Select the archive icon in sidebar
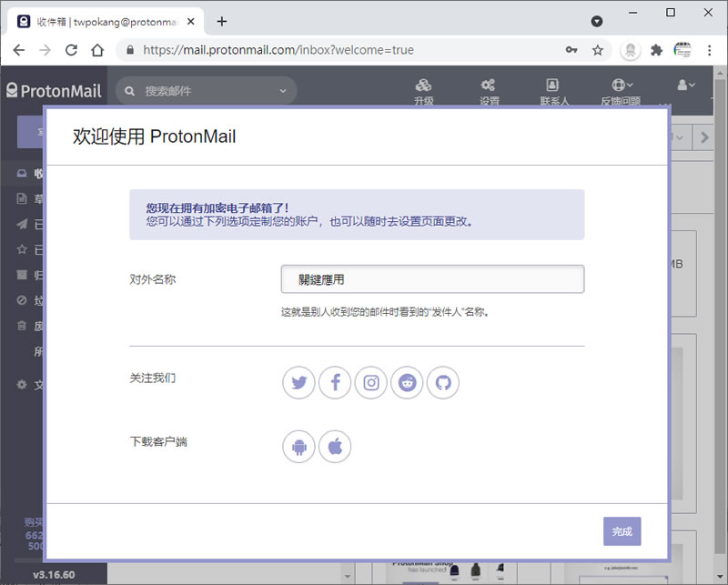Screen dimensions: 728x585 point(22,275)
